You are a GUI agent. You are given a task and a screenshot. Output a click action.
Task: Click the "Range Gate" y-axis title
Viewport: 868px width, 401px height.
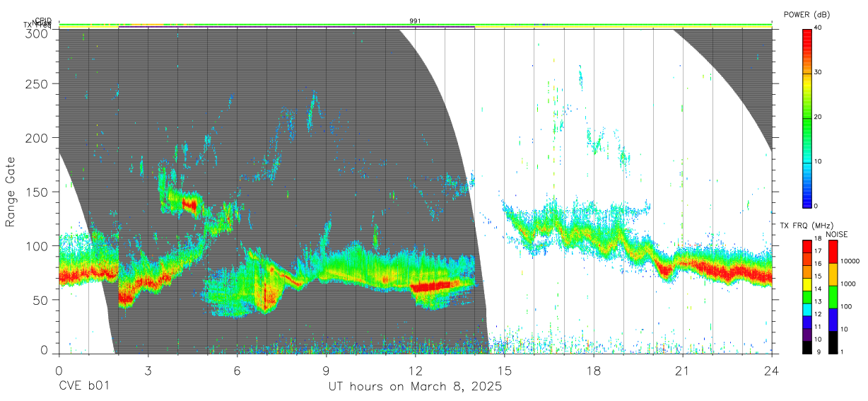tap(11, 192)
